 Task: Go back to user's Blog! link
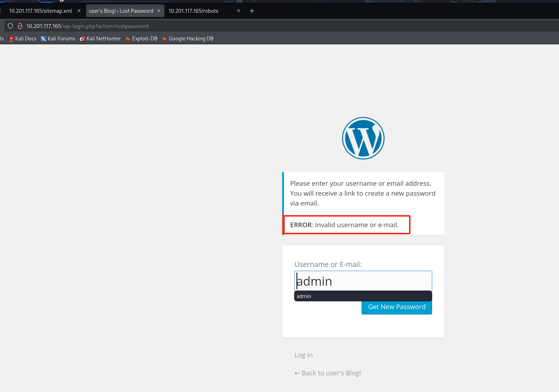[x=328, y=373]
